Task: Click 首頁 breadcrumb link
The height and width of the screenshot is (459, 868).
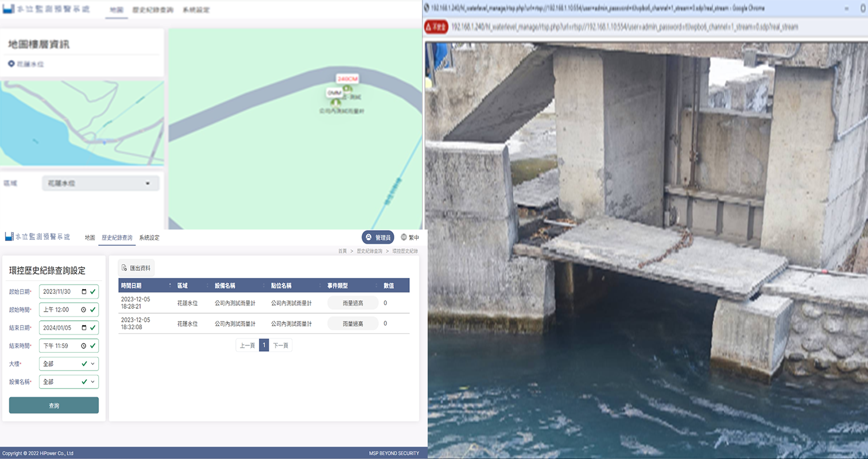Action: tap(342, 251)
